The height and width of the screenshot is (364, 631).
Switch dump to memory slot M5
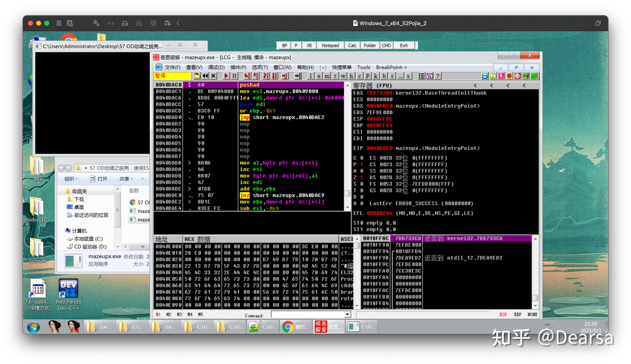(200, 314)
